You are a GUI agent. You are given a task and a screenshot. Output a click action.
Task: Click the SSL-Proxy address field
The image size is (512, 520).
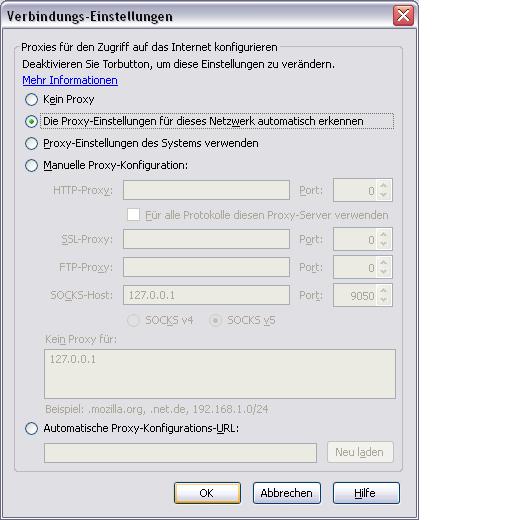206,239
